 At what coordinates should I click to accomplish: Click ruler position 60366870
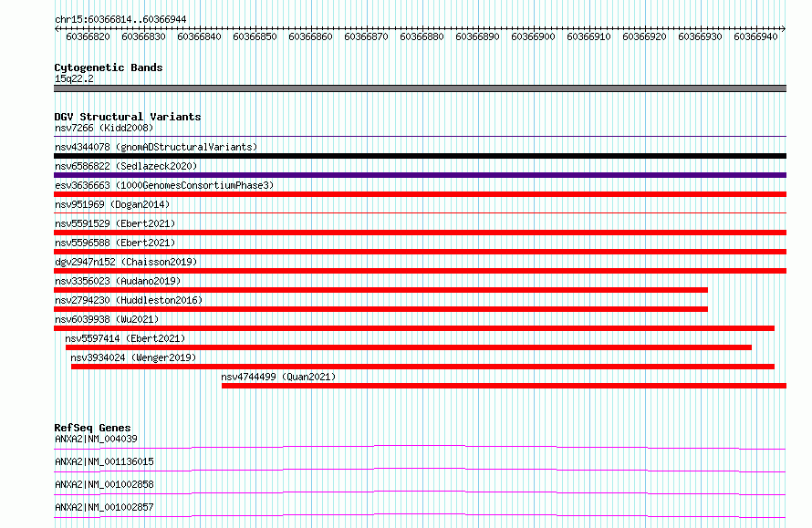coord(366,36)
